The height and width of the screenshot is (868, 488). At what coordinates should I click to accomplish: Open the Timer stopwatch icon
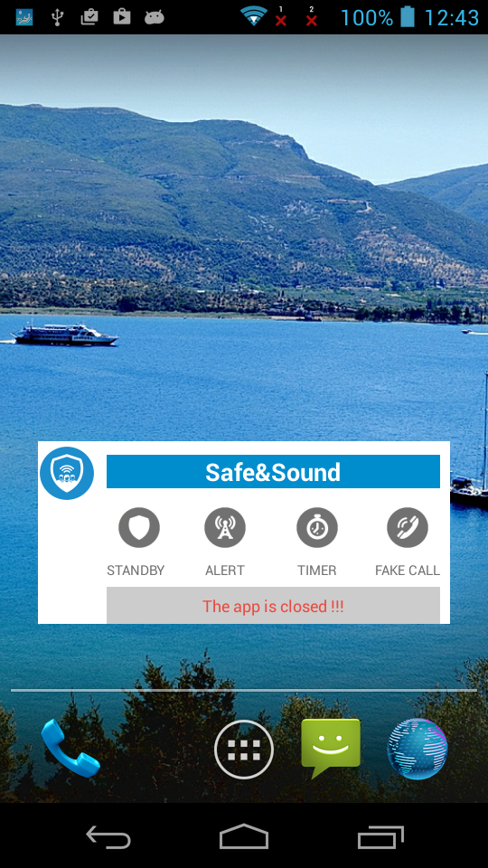pos(317,527)
